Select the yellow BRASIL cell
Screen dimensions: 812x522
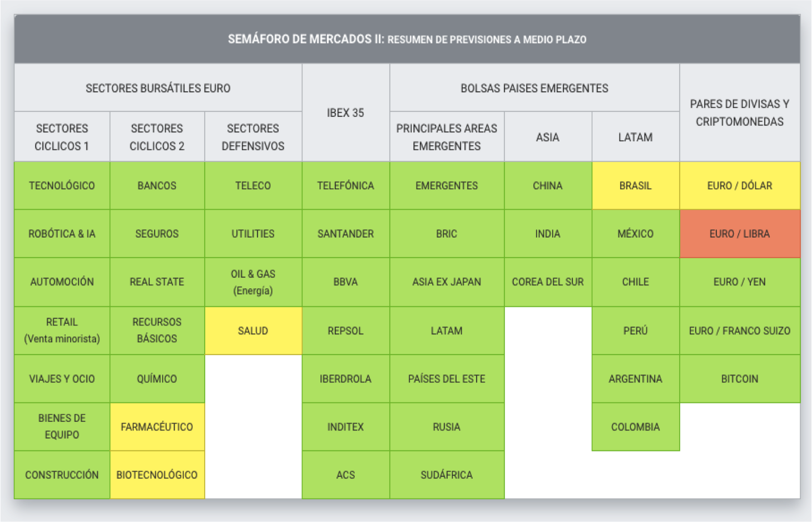coord(635,186)
